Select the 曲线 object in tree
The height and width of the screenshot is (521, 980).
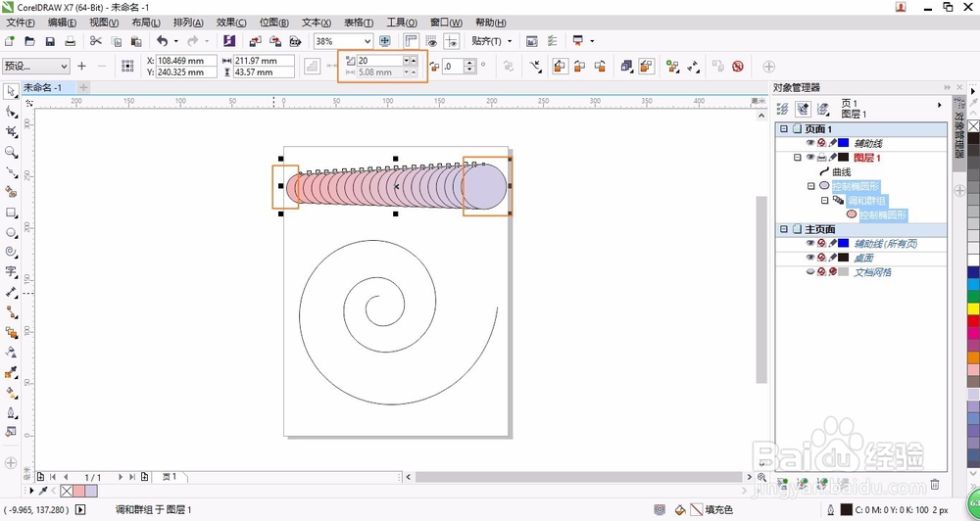(x=841, y=171)
